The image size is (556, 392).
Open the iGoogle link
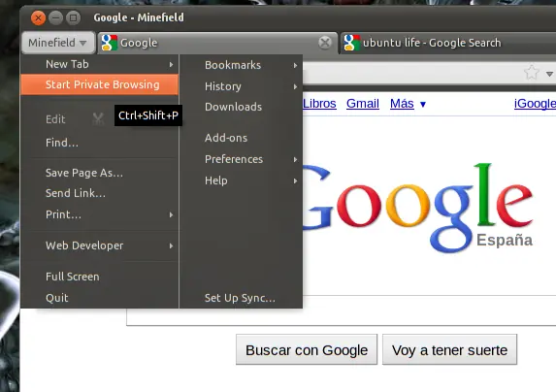pos(535,104)
